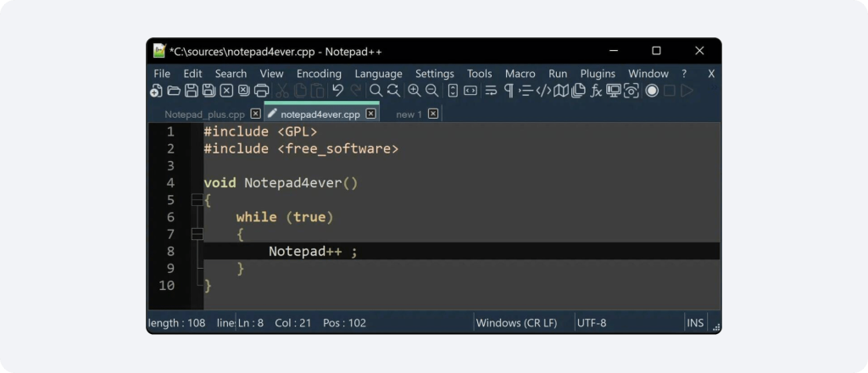Toggle the Indent Guide icon

pyautogui.click(x=526, y=91)
